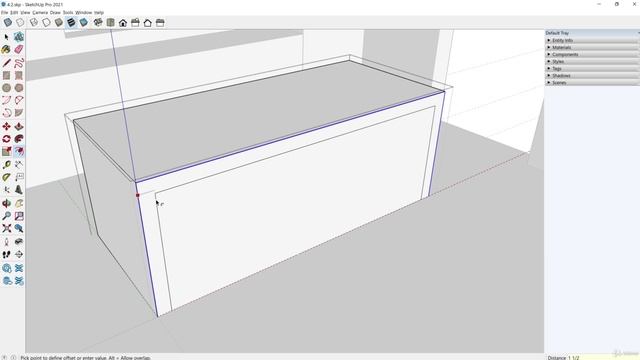The width and height of the screenshot is (640, 360).
Task: Expand the Components panel
Action: coord(593,54)
